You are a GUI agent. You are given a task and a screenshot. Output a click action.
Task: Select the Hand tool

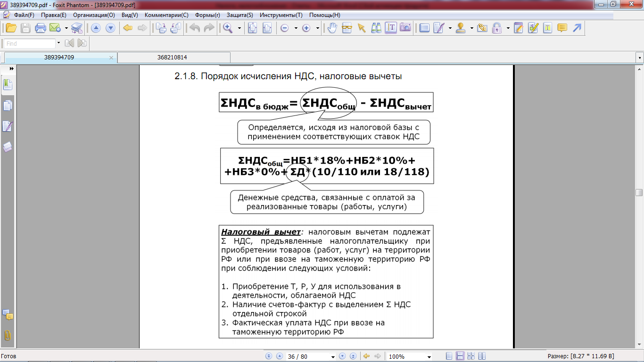tap(332, 28)
